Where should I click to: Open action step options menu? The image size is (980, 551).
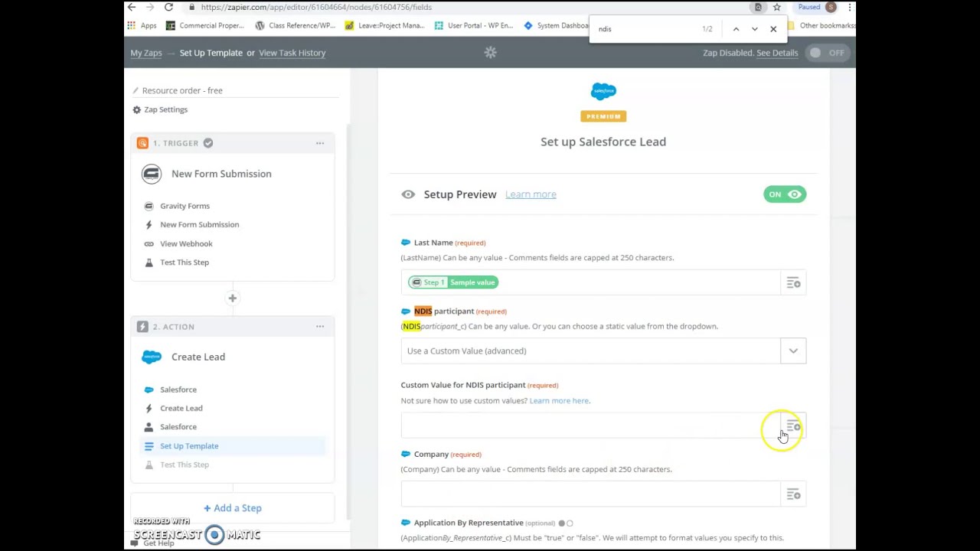tap(320, 327)
